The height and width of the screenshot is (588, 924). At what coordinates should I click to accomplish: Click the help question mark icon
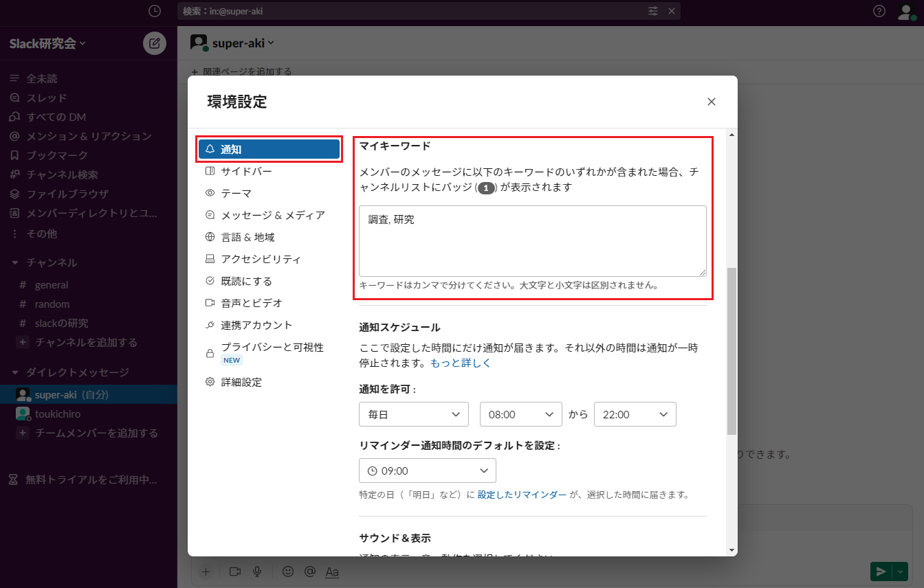point(879,11)
